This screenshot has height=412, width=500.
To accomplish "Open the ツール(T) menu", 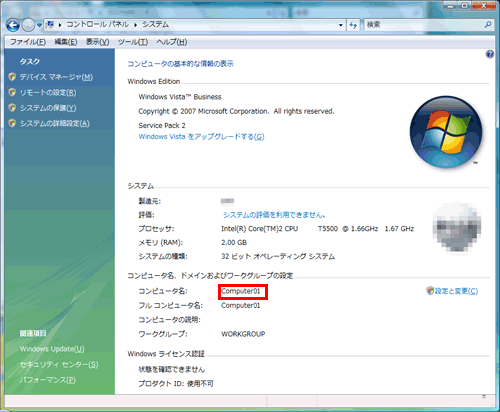I will (x=133, y=42).
